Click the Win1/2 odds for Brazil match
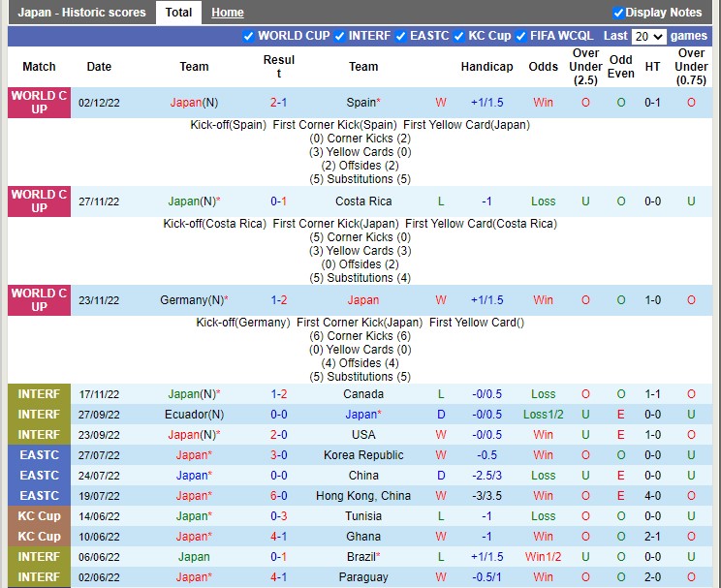The height and width of the screenshot is (588, 721). click(543, 557)
